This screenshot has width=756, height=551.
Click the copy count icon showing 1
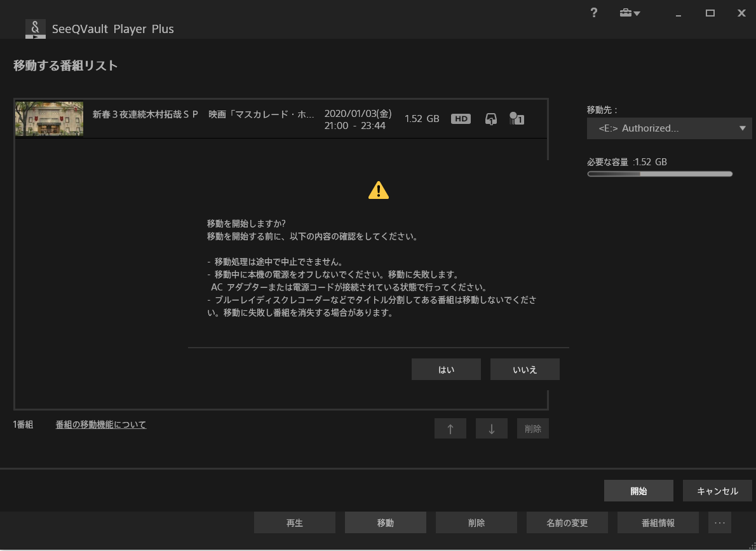[x=516, y=119]
